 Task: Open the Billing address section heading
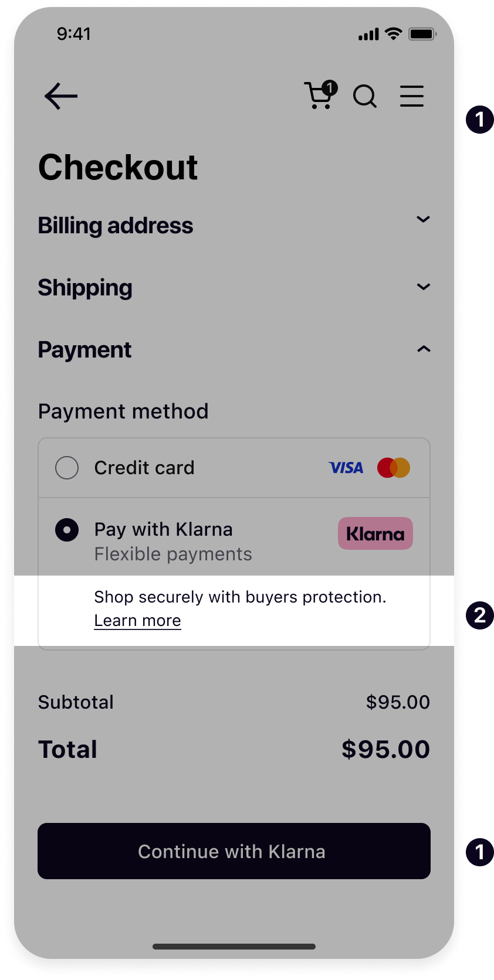pos(116,226)
